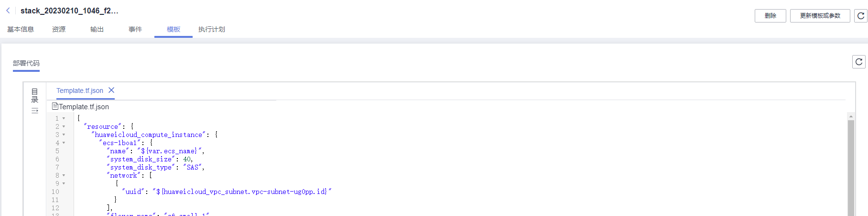Click the 更新模板或参数 button
The height and width of the screenshot is (216, 868).
tap(820, 16)
